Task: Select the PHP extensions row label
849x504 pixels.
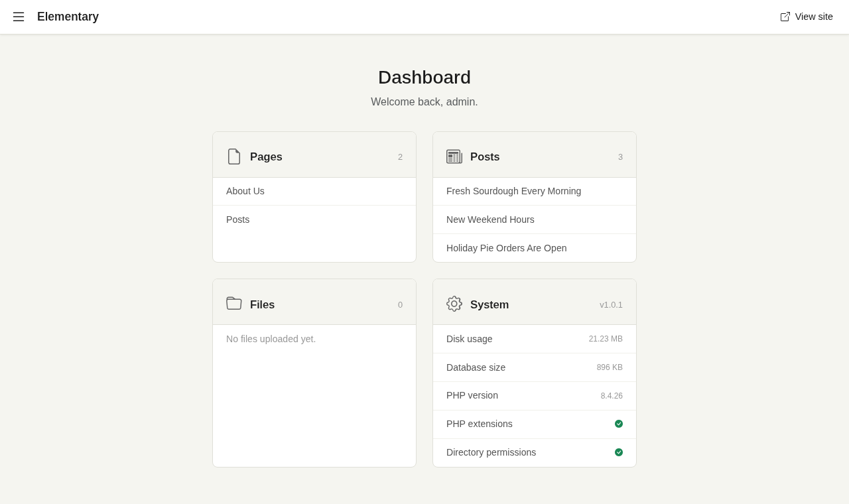Action: 480,424
